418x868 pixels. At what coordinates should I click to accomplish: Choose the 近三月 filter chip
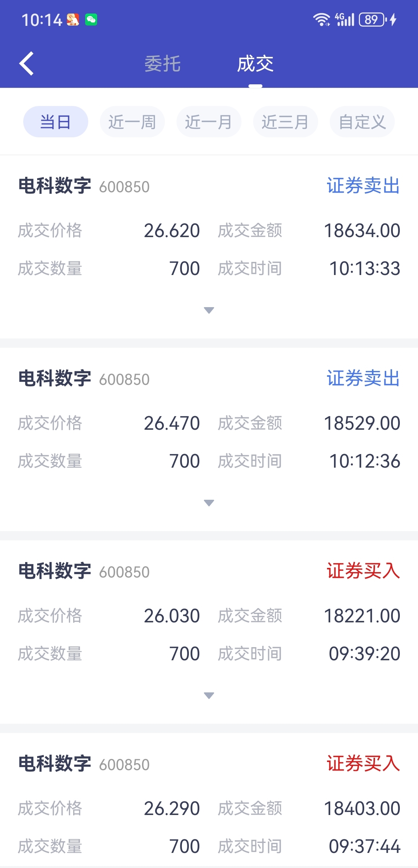(x=286, y=122)
